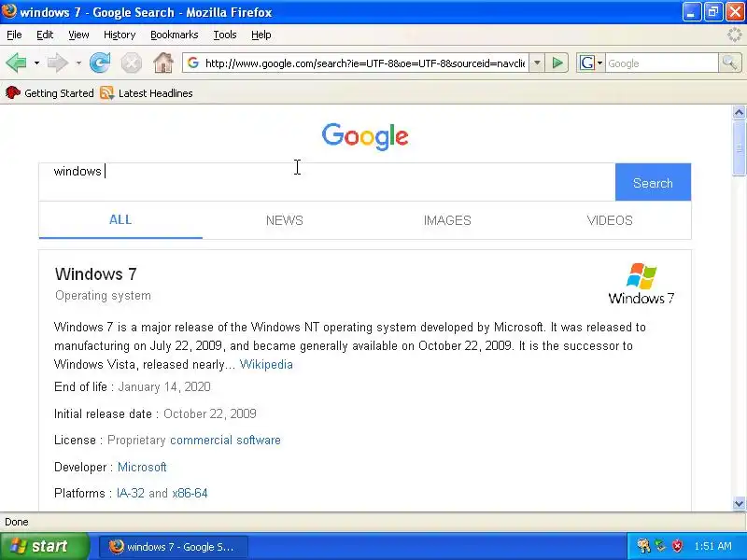This screenshot has height=560, width=747.
Task: Open the x86-64 platform link
Action: (190, 493)
